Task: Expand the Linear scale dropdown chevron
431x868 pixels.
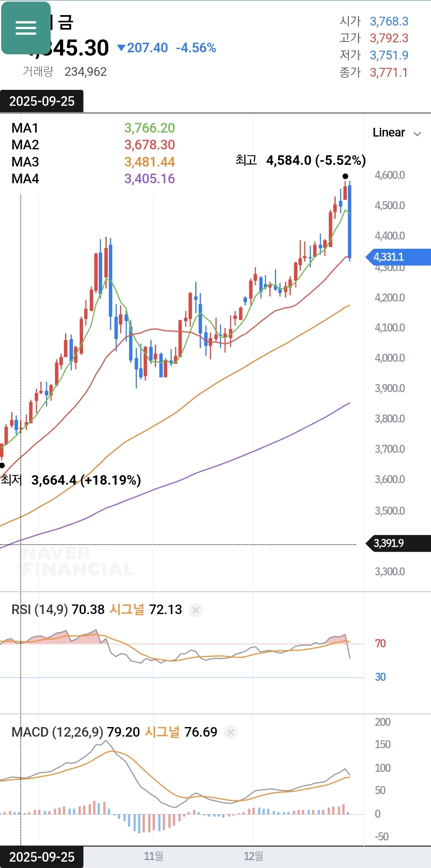Action: [x=417, y=133]
